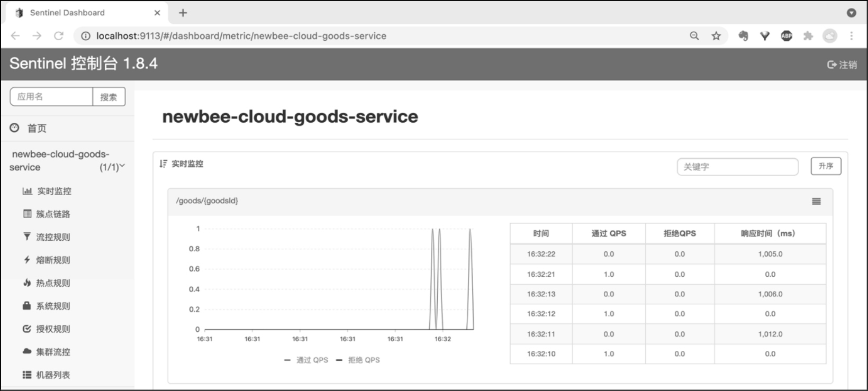The width and height of the screenshot is (868, 391).
Task: Click the 通过 QPS column header
Action: (609, 233)
